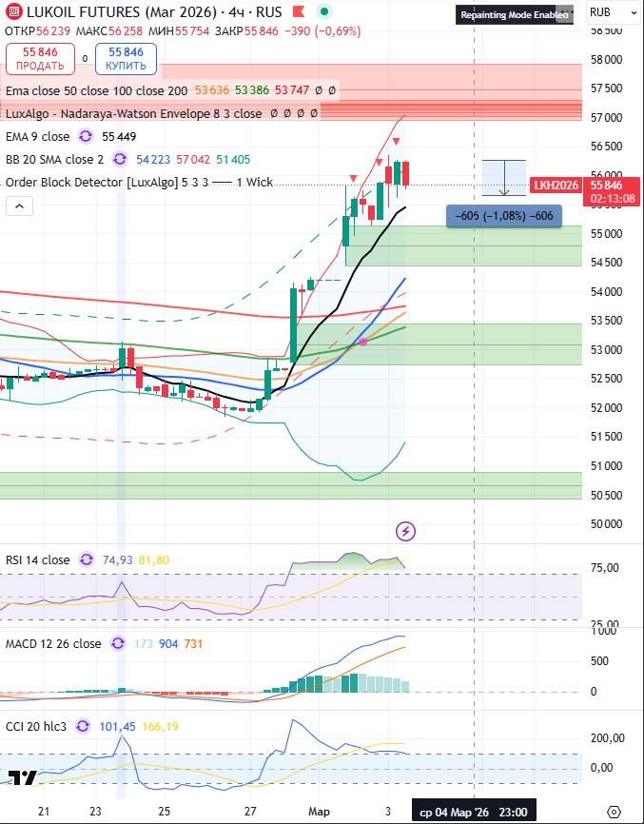This screenshot has width=644, height=824.
Task: Select the EMA 9 close legend label
Action: (38, 137)
